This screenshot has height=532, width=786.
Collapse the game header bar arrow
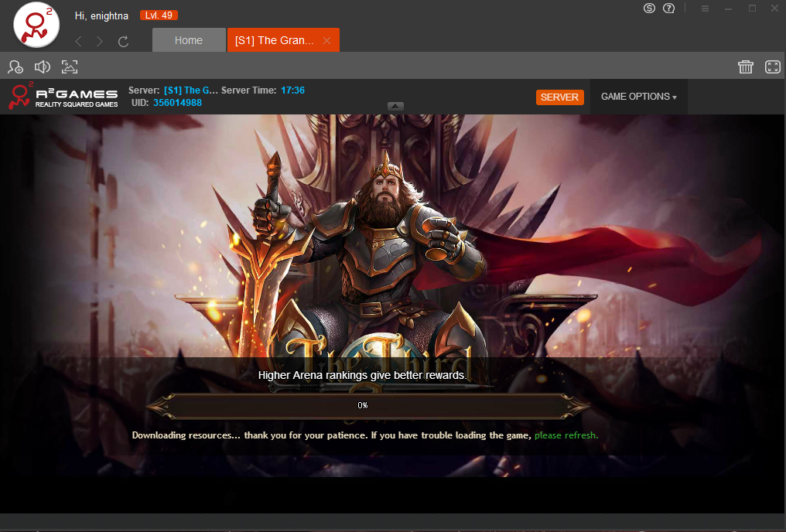tap(395, 107)
